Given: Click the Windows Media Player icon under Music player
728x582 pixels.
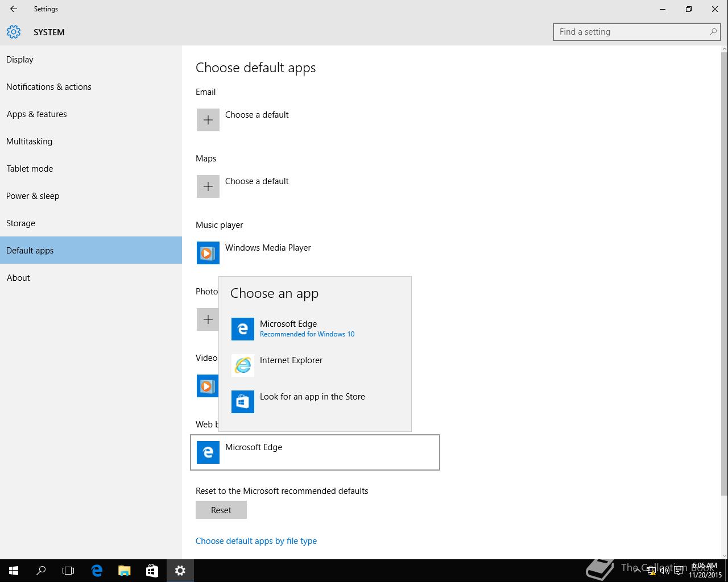Looking at the screenshot, I should [208, 253].
